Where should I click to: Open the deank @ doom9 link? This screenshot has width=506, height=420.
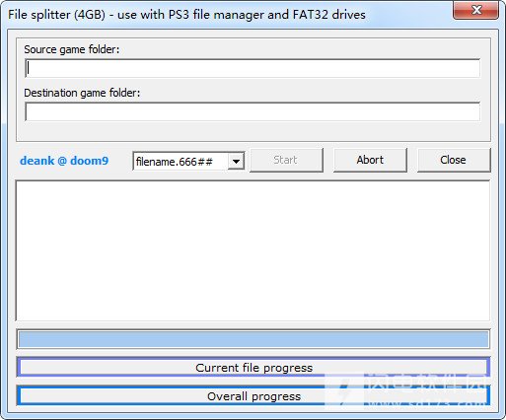(64, 161)
